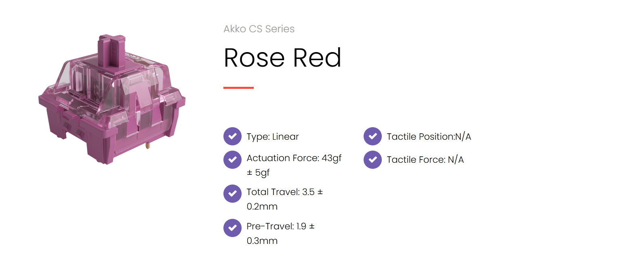Click the metal pin under the switch
The image size is (644, 275).
148,145
